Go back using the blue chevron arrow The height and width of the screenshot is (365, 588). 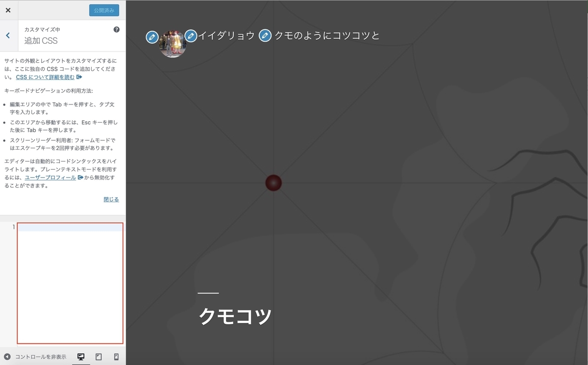click(x=9, y=35)
